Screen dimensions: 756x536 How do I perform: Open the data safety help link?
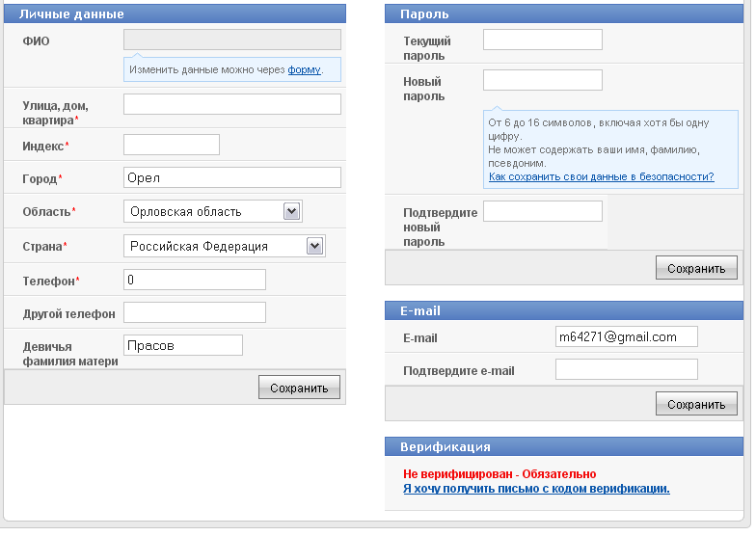pos(602,176)
